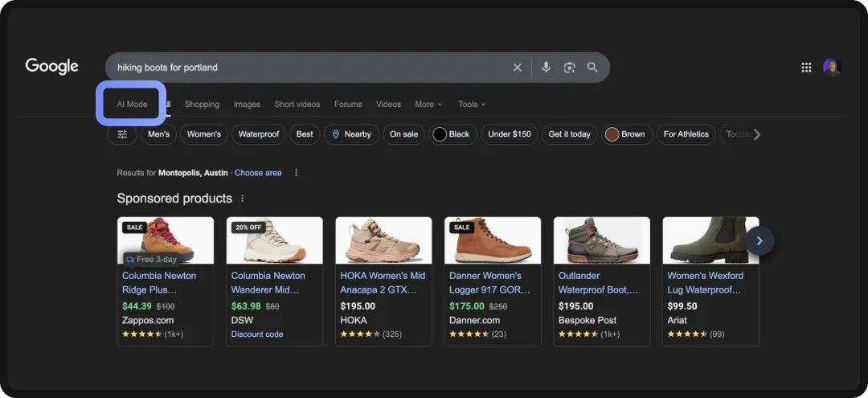Click the HOKA star rating with 325 reviews
Image resolution: width=868 pixels, height=398 pixels.
pyautogui.click(x=371, y=334)
